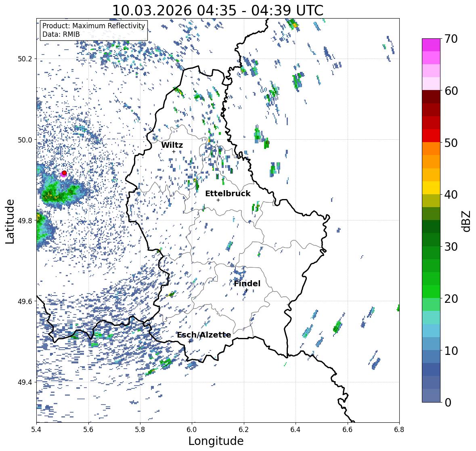Image resolution: width=476 pixels, height=451 pixels.
Task: Click the Ettelbruck station cross marker
Action: click(x=218, y=200)
